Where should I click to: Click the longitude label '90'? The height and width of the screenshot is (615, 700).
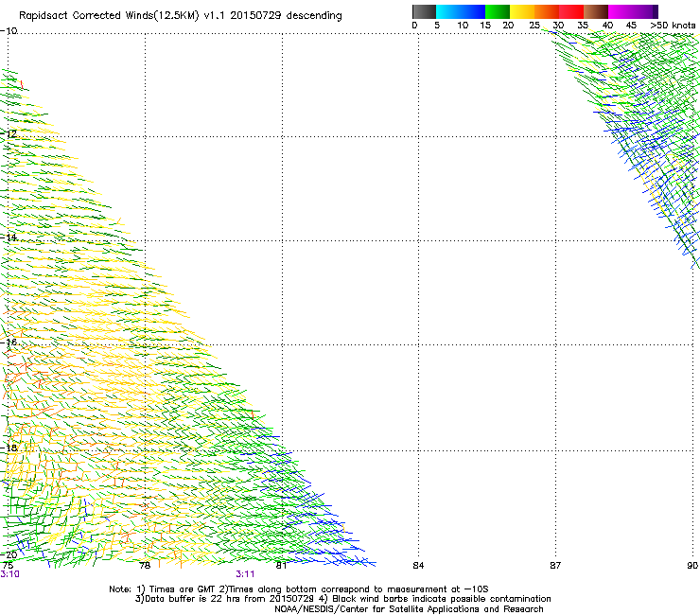692,566
